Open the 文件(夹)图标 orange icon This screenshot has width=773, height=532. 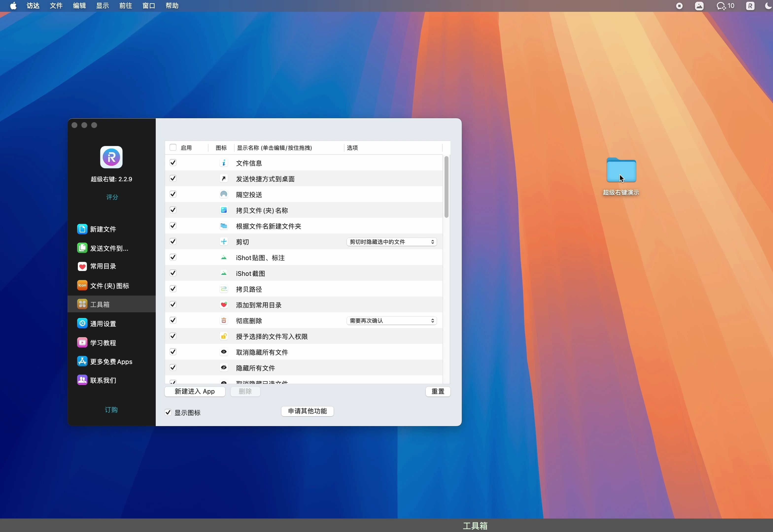(x=82, y=285)
